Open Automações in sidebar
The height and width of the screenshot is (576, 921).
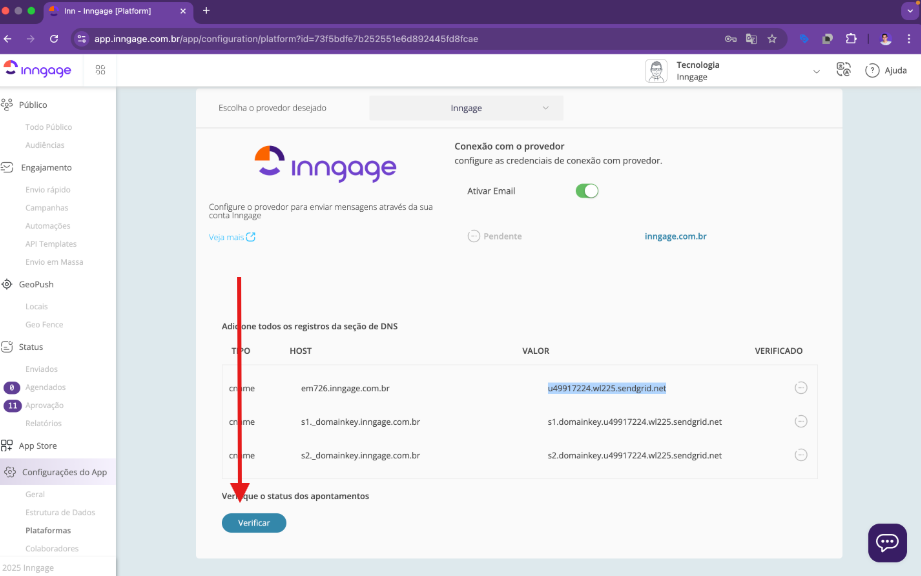click(x=48, y=226)
